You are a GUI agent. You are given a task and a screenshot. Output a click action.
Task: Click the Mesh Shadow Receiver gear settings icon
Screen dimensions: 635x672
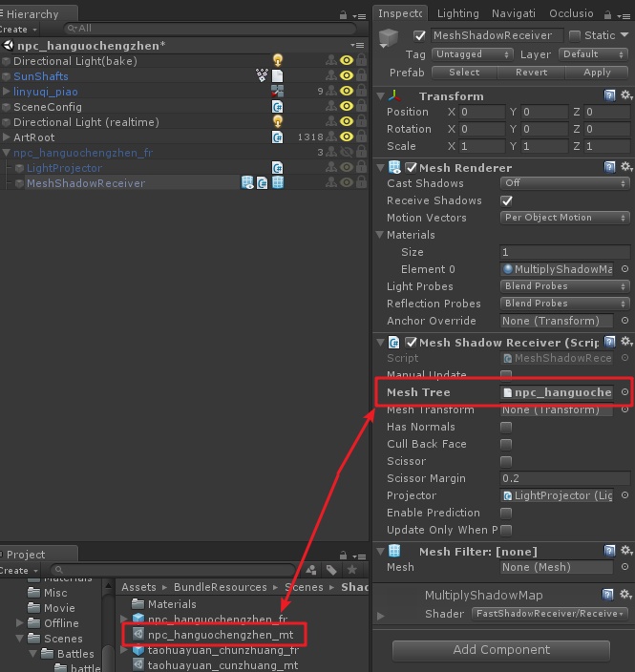[x=625, y=342]
